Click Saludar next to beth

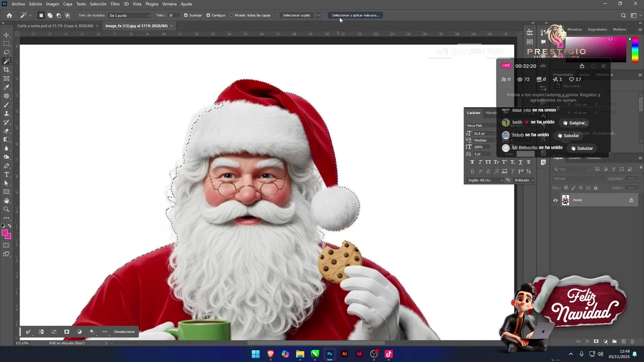click(x=574, y=123)
